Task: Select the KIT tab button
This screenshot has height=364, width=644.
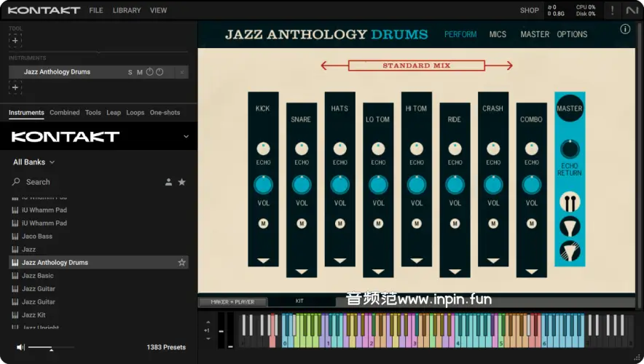Action: click(x=300, y=301)
